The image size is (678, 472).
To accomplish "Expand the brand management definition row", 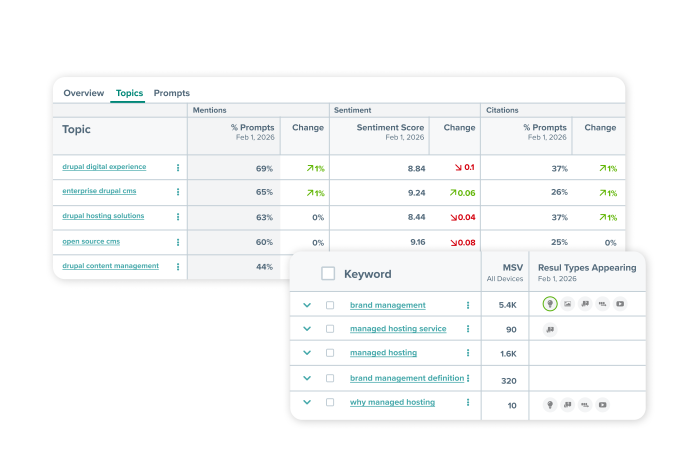I will [x=307, y=379].
